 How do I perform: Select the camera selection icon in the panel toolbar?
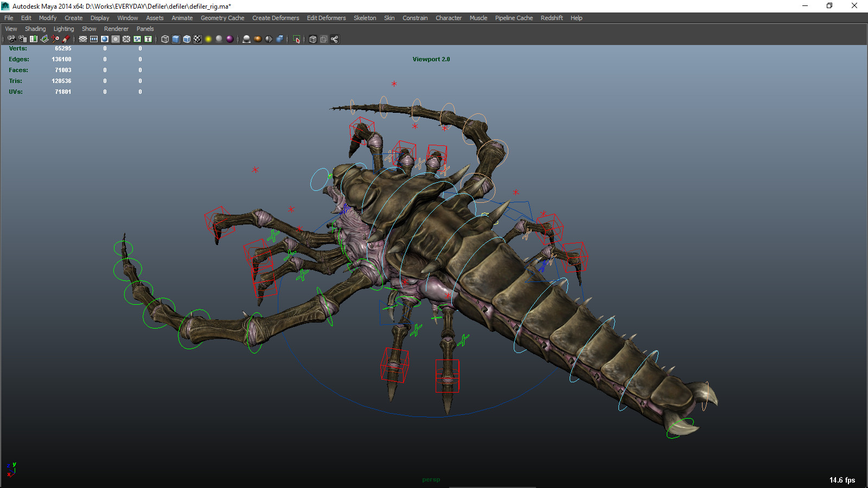pyautogui.click(x=12, y=38)
